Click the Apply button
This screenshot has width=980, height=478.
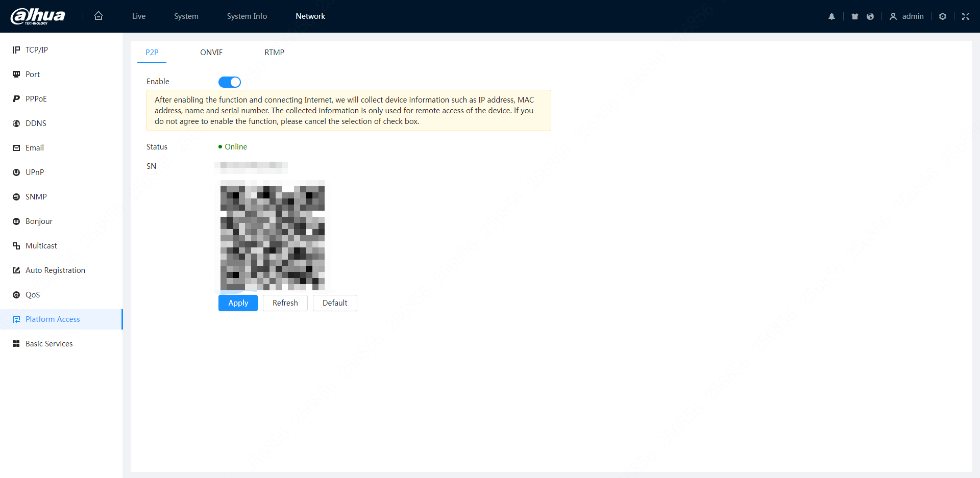[x=238, y=303]
